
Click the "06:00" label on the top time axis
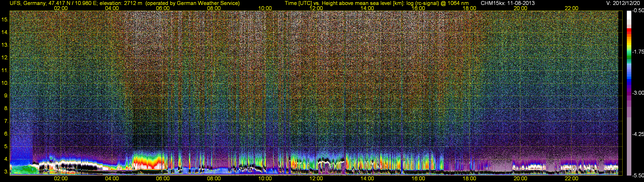tap(163, 8)
